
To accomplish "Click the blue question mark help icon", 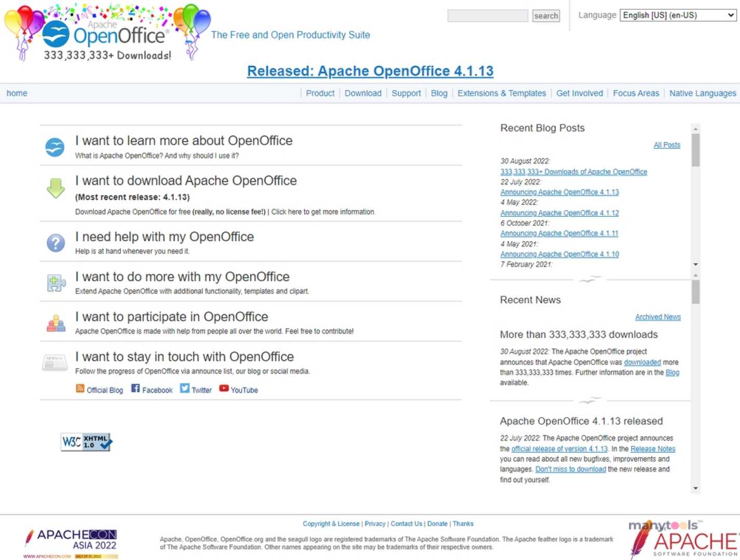I will click(x=56, y=243).
